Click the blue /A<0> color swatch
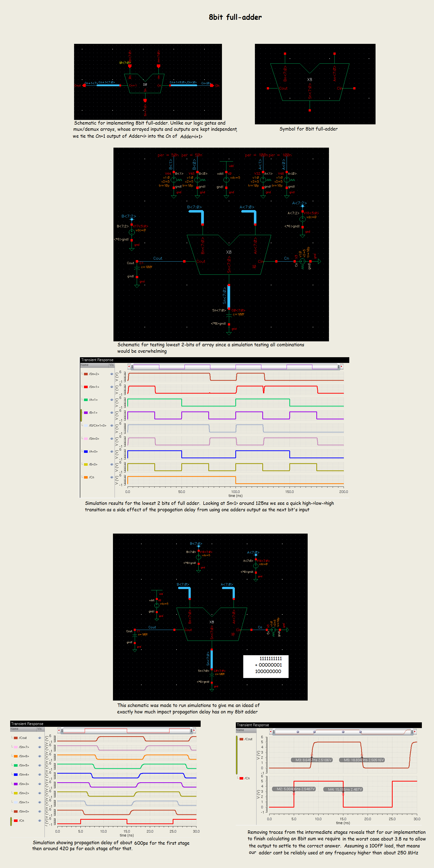This screenshot has height=868, width=434. point(86,452)
